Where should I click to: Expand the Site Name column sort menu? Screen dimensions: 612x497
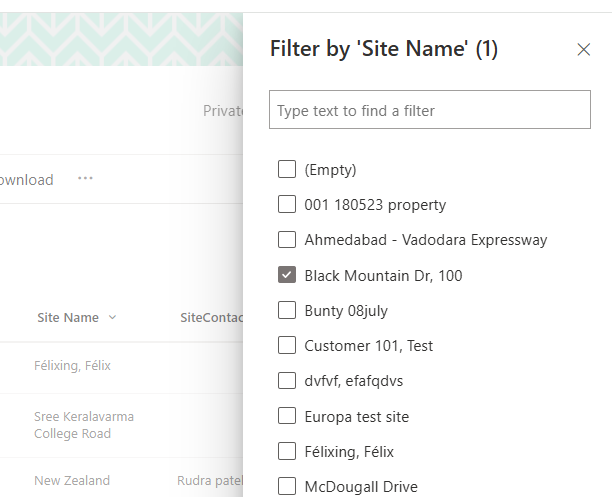pos(112,318)
